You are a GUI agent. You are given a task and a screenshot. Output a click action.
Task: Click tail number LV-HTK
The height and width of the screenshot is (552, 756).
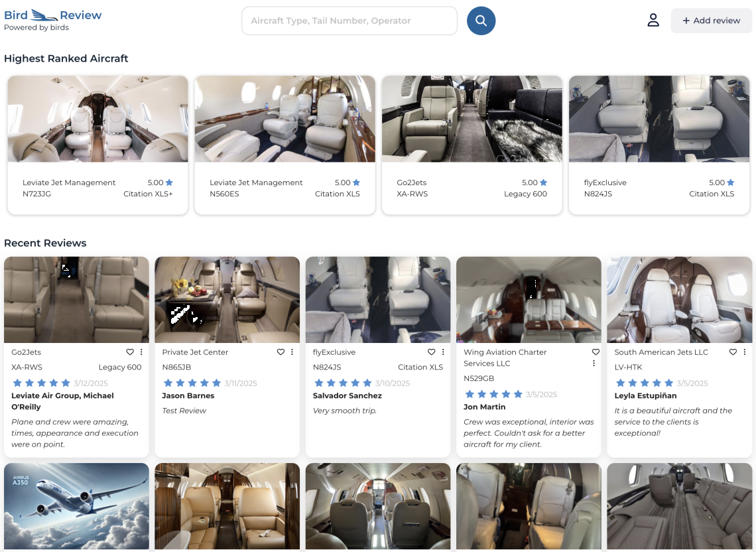click(628, 367)
